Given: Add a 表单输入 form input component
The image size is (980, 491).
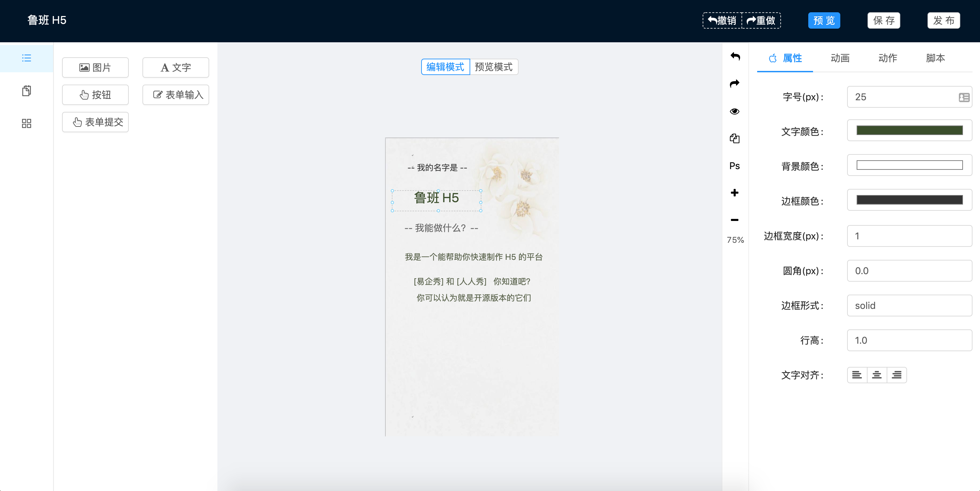Looking at the screenshot, I should coord(176,95).
